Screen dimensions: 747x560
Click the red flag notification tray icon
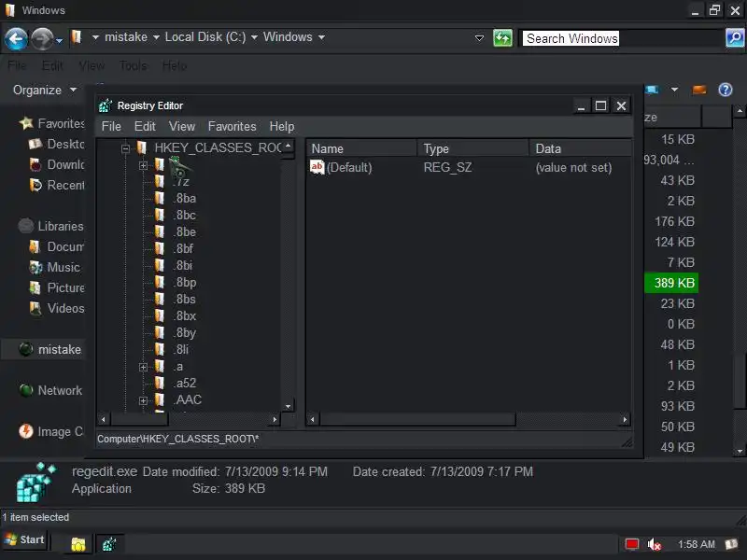click(x=632, y=544)
